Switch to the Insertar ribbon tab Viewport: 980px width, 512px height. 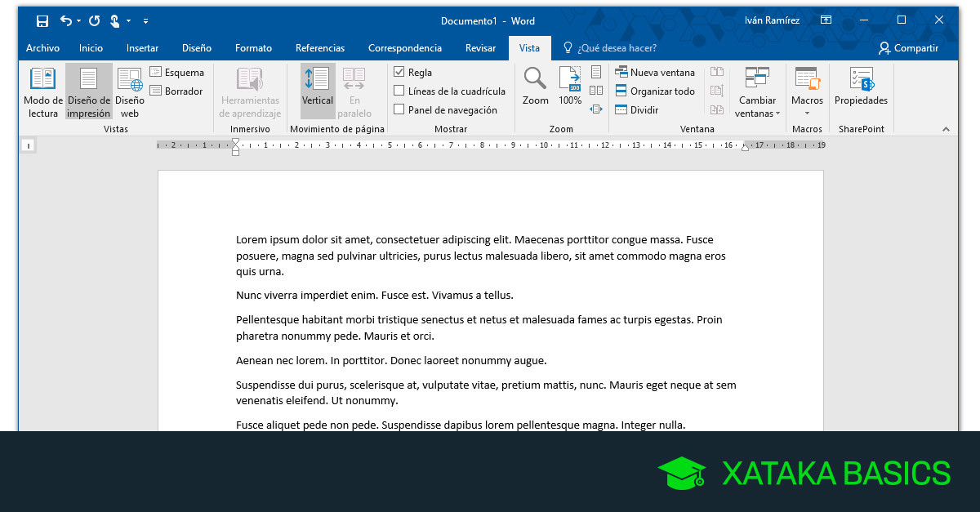click(x=142, y=47)
